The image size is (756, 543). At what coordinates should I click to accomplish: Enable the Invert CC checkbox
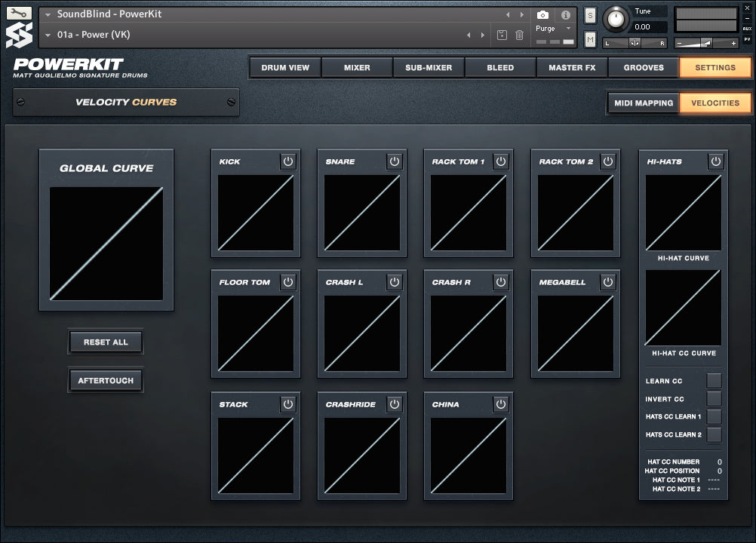click(x=714, y=398)
